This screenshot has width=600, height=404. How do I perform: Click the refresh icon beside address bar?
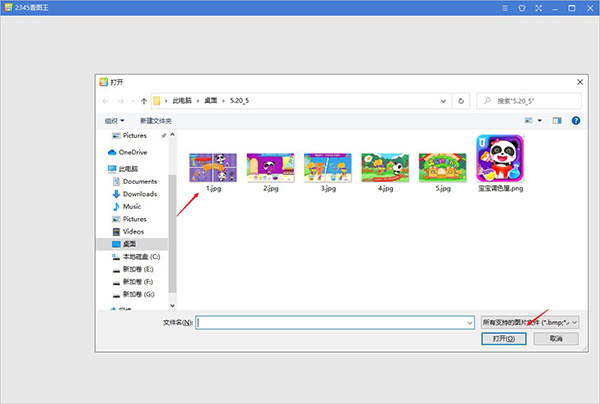pos(461,101)
